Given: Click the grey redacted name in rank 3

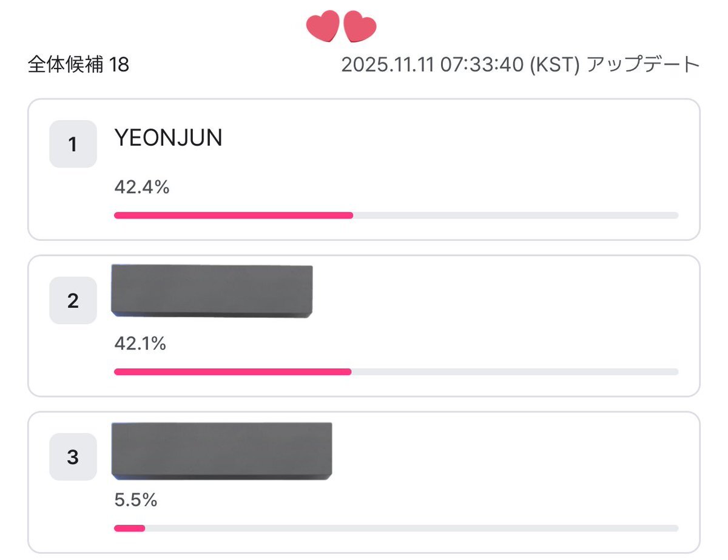Looking at the screenshot, I should point(222,451).
